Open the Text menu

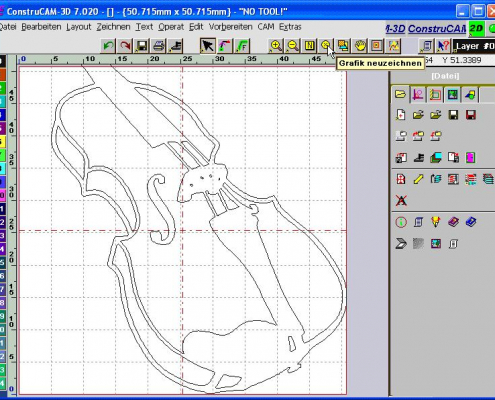coord(144,27)
